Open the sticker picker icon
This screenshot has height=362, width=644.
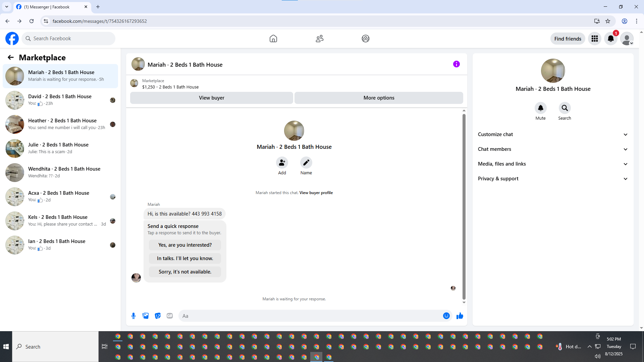pos(158,316)
